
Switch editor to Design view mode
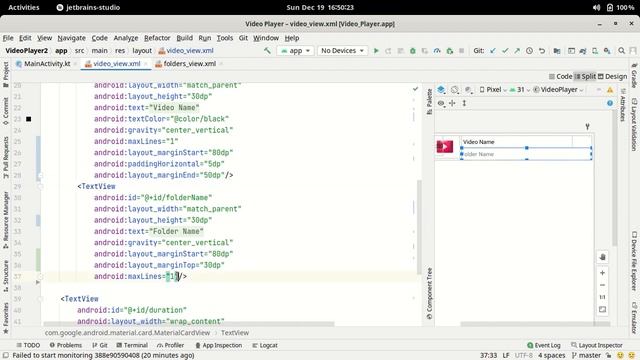click(612, 76)
